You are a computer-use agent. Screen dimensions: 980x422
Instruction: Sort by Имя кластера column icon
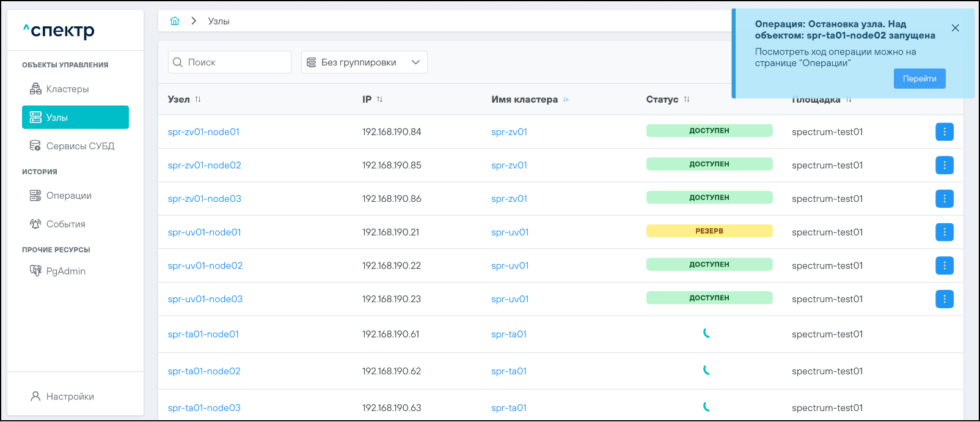[566, 99]
